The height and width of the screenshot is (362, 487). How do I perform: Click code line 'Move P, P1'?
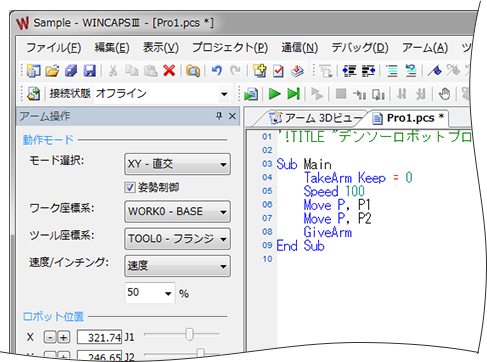pos(337,205)
